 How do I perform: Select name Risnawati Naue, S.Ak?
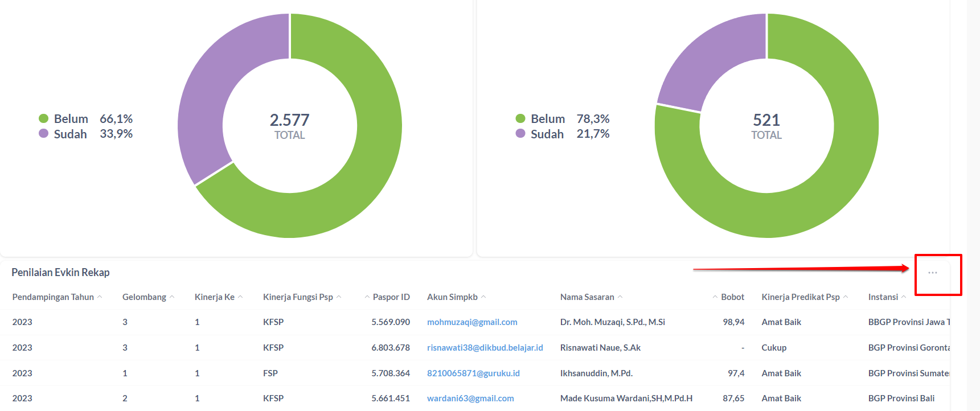pyautogui.click(x=600, y=348)
